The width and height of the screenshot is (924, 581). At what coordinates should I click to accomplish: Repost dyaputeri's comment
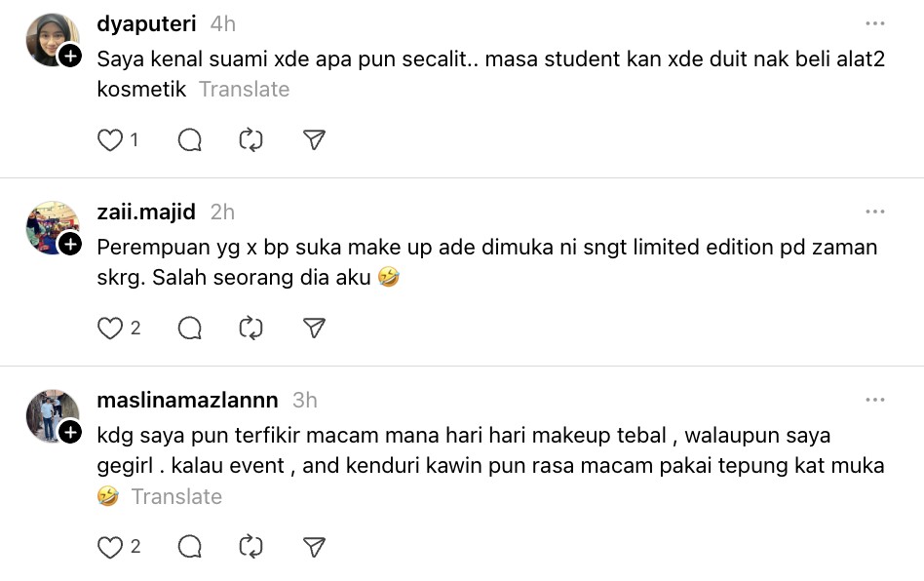pos(251,140)
